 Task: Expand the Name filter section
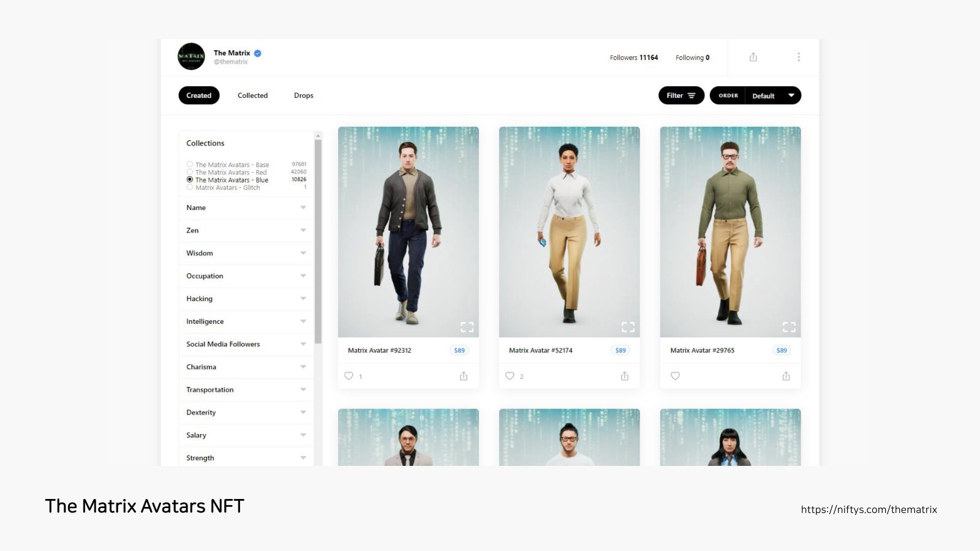click(x=246, y=208)
